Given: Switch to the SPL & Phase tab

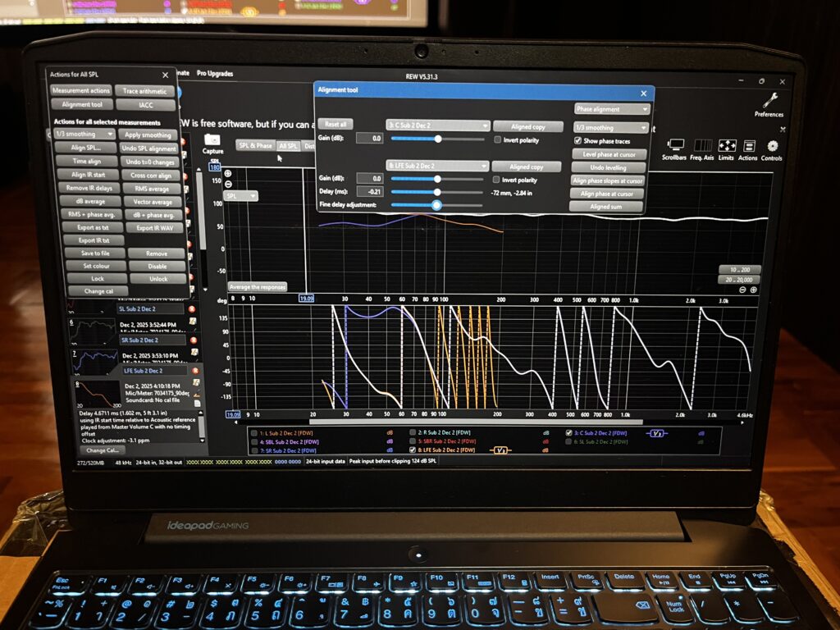Looking at the screenshot, I should pyautogui.click(x=256, y=145).
